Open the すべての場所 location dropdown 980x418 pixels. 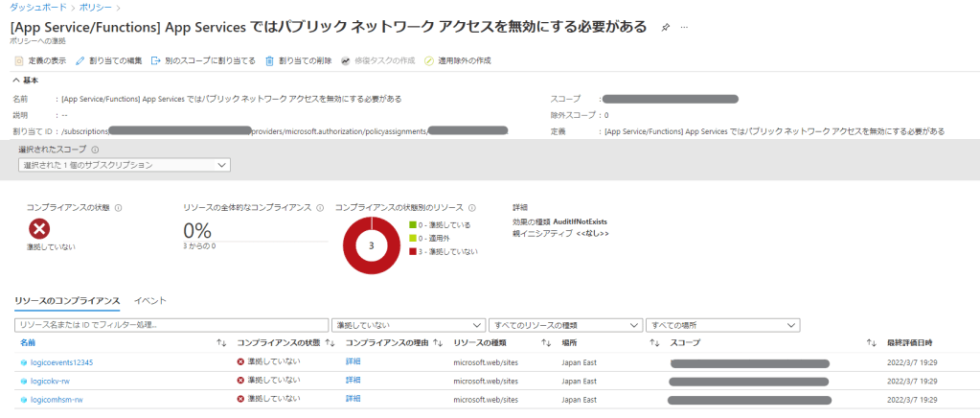tap(721, 325)
